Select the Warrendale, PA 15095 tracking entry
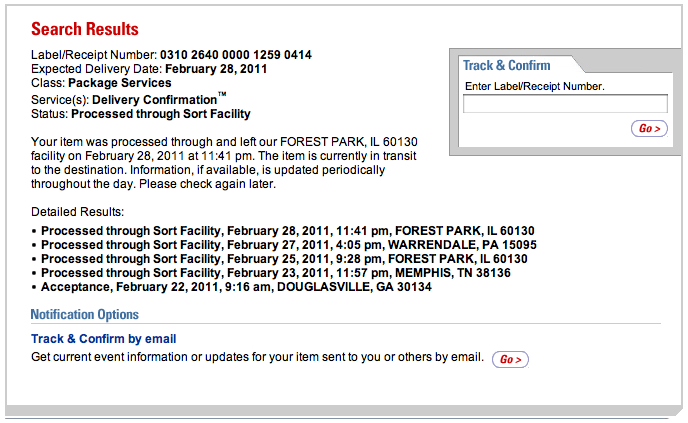Screen dimensions: 688x423 click(x=289, y=245)
